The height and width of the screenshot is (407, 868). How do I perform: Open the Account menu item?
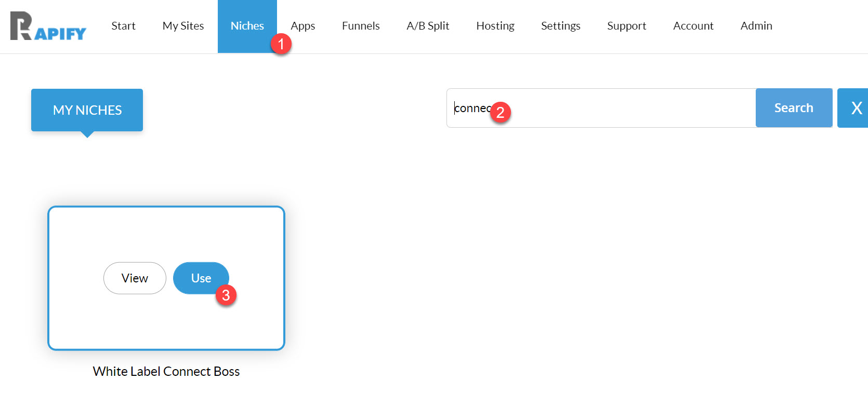click(693, 26)
